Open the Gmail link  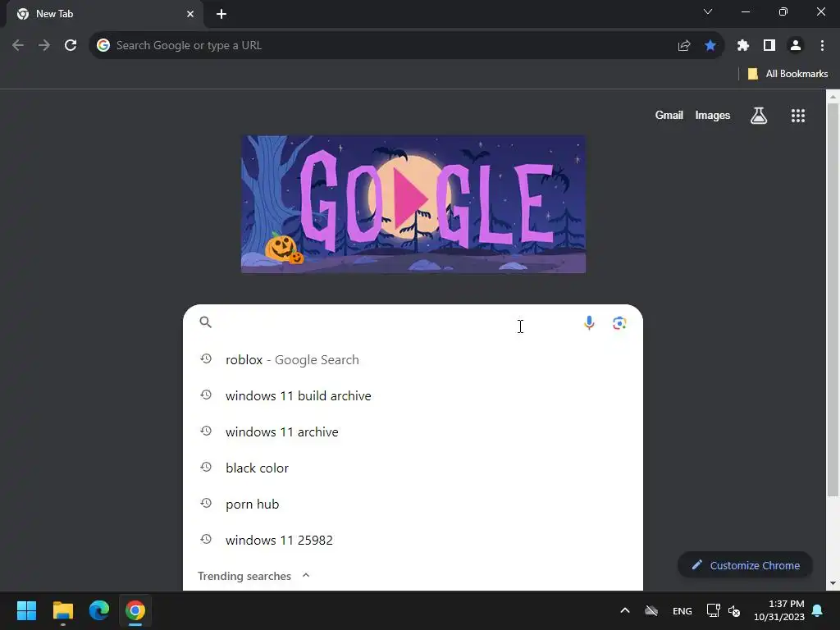coord(669,115)
